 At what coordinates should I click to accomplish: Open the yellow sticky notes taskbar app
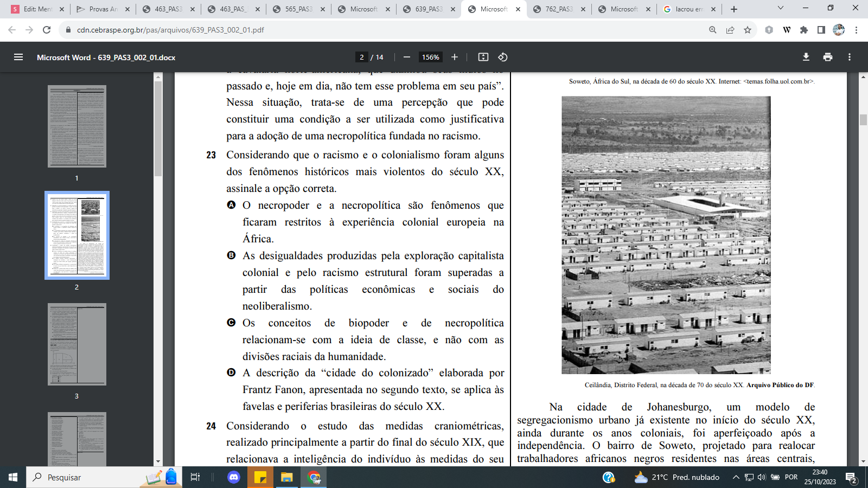coord(260,477)
